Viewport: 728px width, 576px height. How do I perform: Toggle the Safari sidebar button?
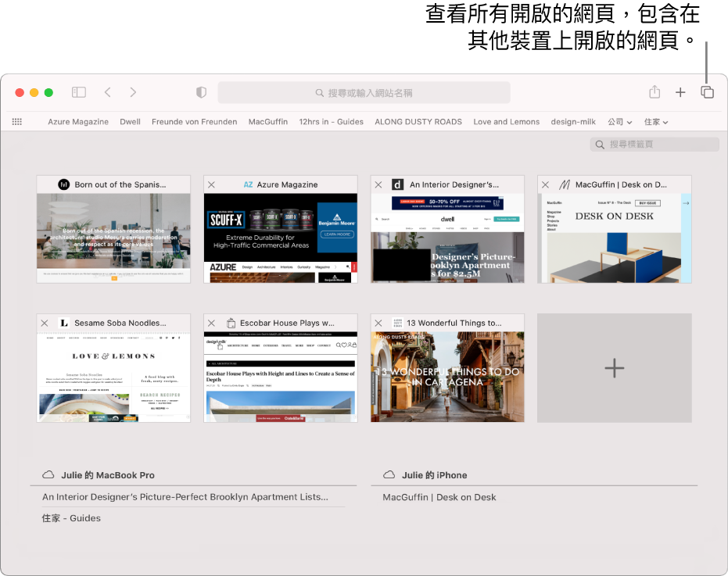tap(79, 92)
